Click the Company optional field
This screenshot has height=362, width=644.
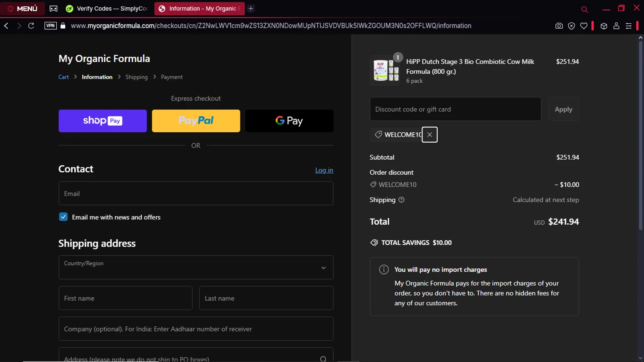pyautogui.click(x=196, y=329)
